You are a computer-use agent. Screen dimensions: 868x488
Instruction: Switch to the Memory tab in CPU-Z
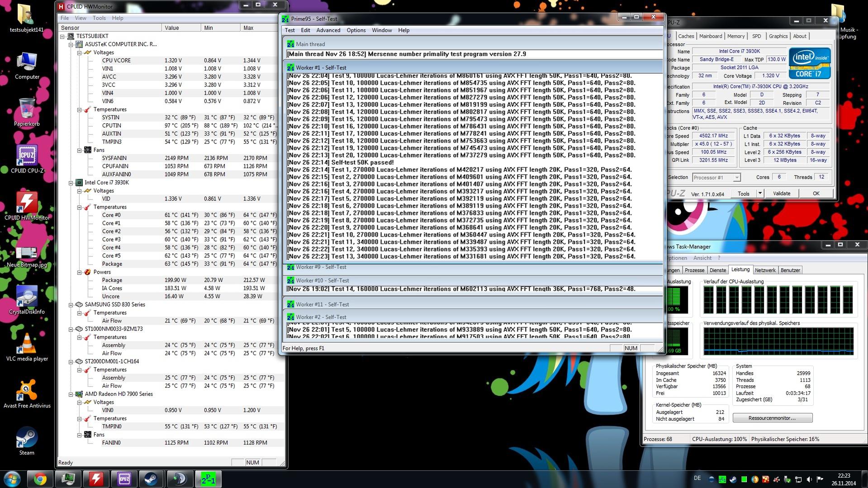pyautogui.click(x=736, y=36)
